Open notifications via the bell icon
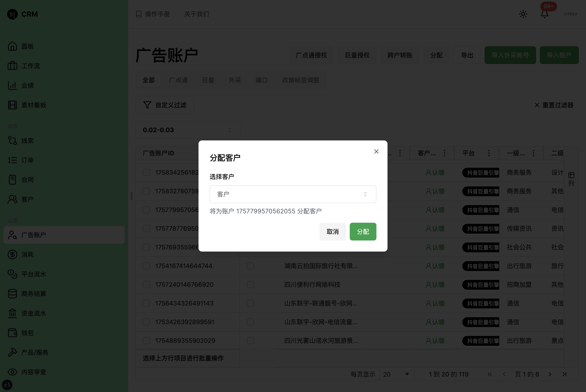The width and height of the screenshot is (586, 392). coord(544,14)
